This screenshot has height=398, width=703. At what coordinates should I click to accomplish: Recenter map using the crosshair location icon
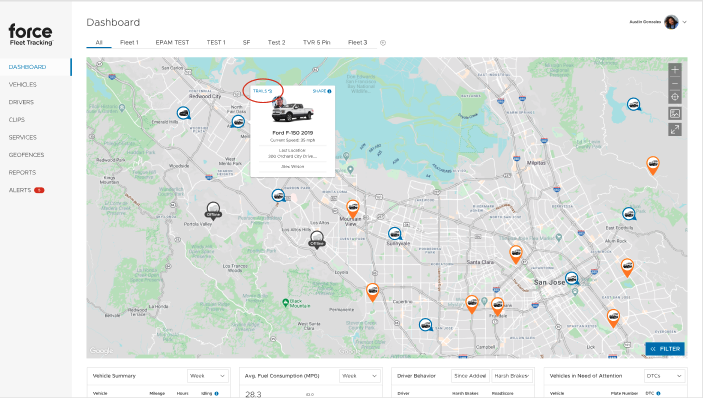[675, 97]
